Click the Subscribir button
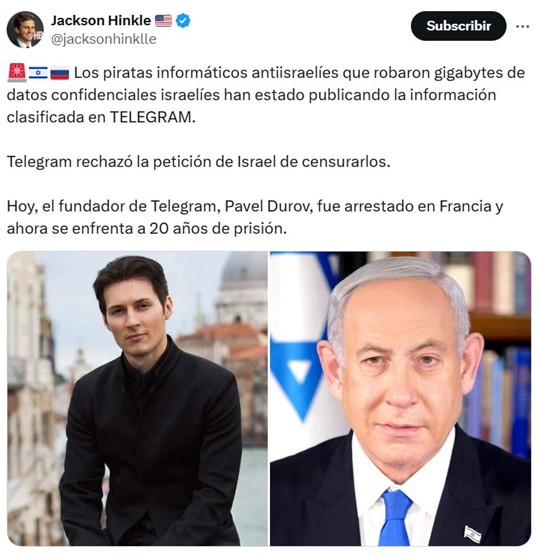This screenshot has height=555, width=537. pyautogui.click(x=458, y=26)
